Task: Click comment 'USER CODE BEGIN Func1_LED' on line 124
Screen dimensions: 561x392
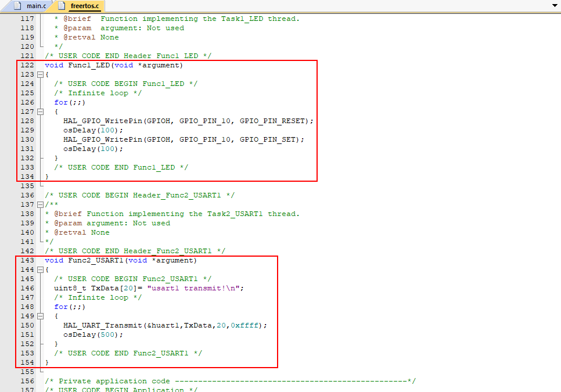Action: (x=125, y=84)
